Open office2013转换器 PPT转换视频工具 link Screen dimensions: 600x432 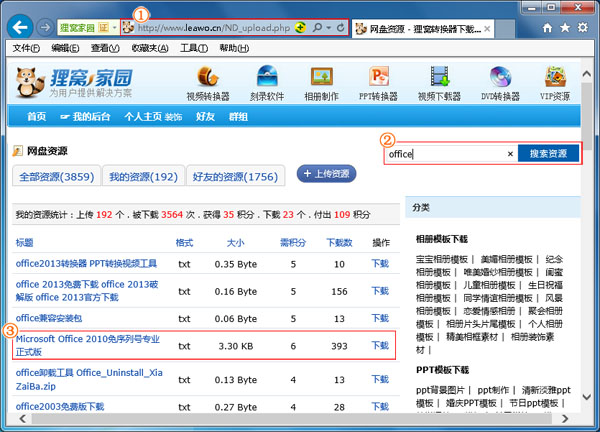86,264
